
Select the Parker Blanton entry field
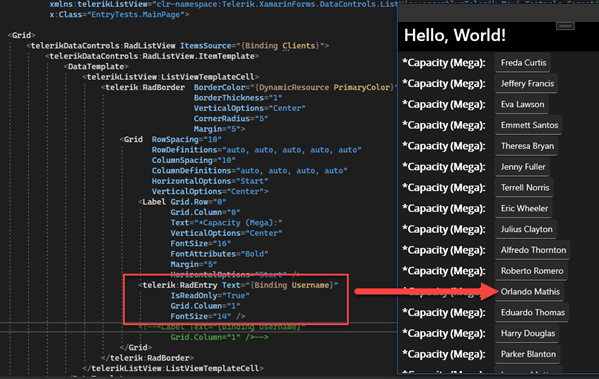528,354
